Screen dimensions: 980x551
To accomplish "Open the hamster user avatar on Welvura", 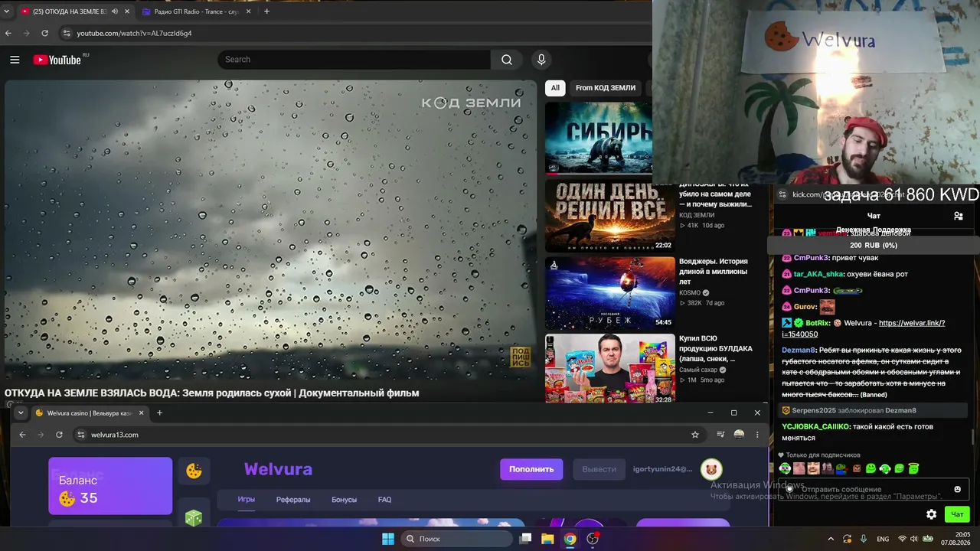I will (x=712, y=469).
